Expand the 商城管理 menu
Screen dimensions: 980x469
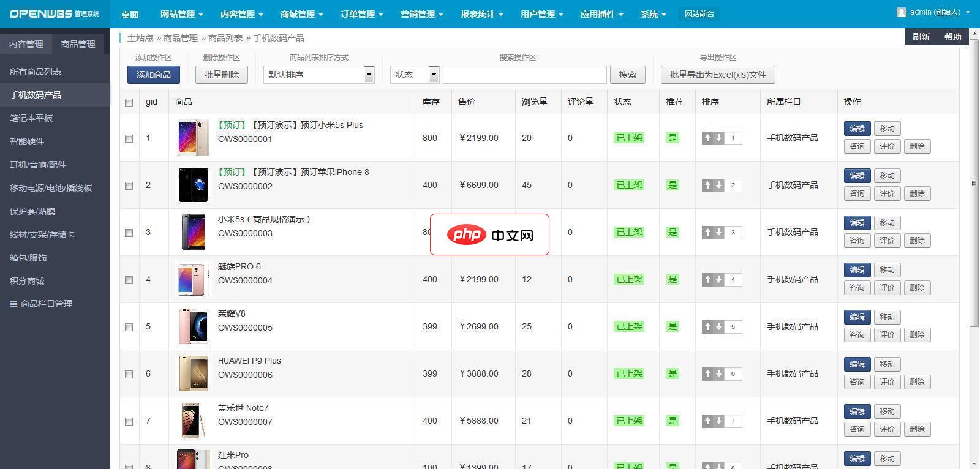click(x=301, y=14)
